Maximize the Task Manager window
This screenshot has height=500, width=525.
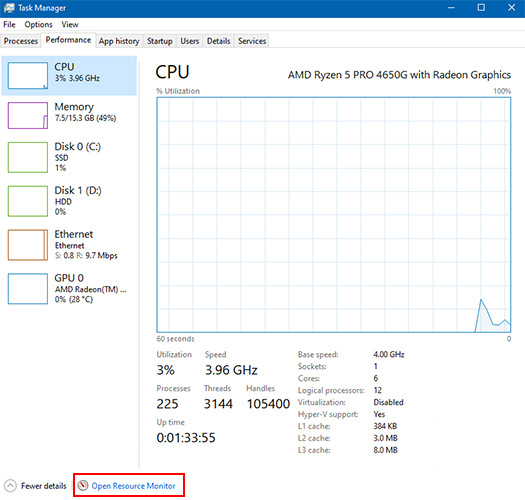tap(481, 8)
